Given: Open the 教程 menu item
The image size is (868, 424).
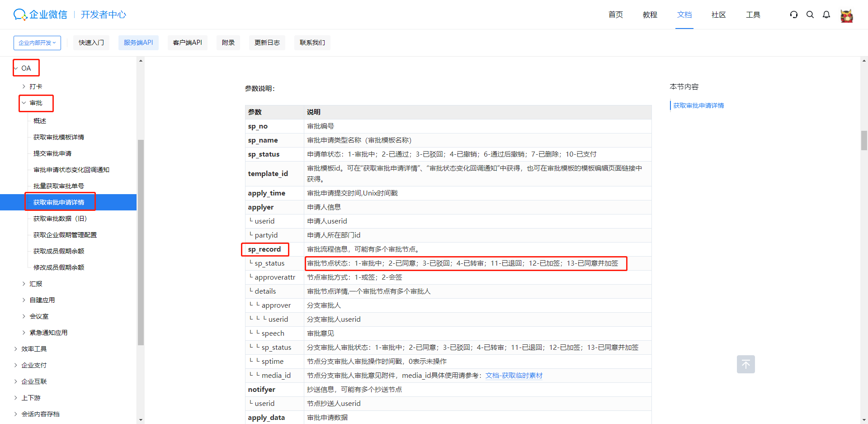Looking at the screenshot, I should coord(650,14).
